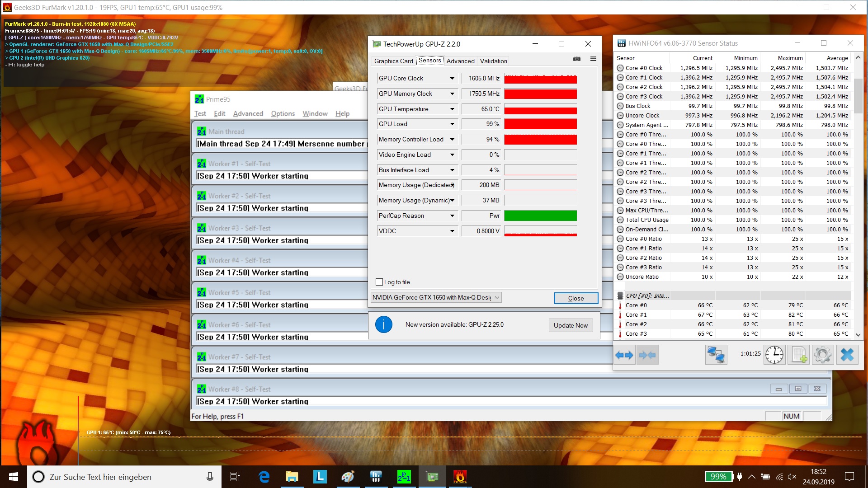The width and height of the screenshot is (868, 488).
Task: Expand the VDDC sensor dropdown
Action: point(452,231)
